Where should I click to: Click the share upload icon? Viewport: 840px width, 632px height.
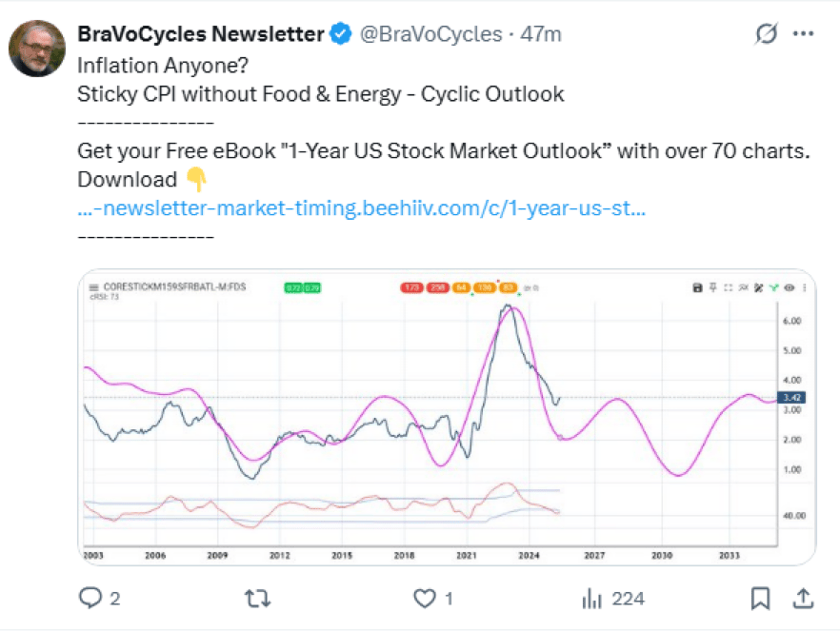click(x=803, y=599)
